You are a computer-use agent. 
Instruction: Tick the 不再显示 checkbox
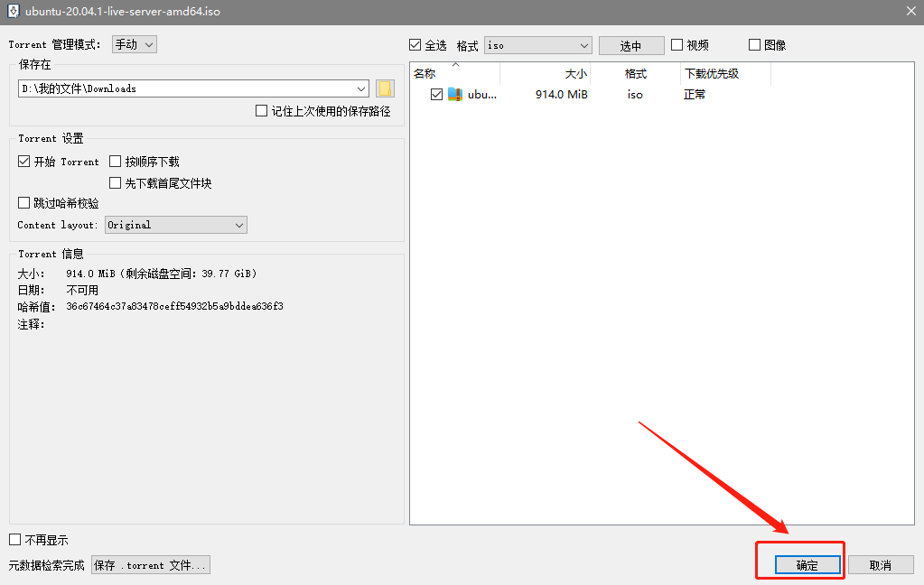pos(14,540)
